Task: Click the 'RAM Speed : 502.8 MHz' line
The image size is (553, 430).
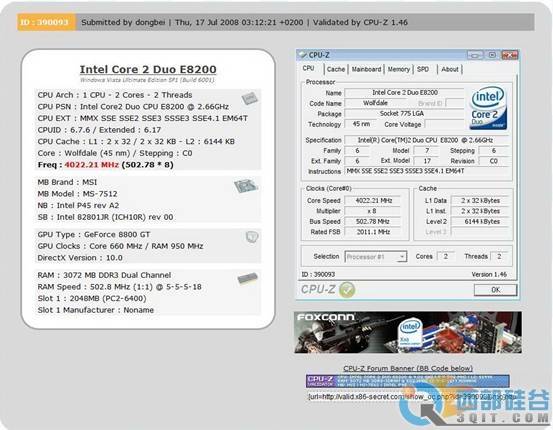Action: point(120,287)
